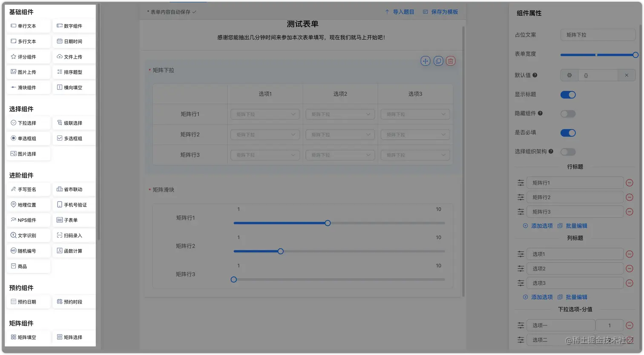
Task: Add the 子表单 component
Action: click(74, 220)
